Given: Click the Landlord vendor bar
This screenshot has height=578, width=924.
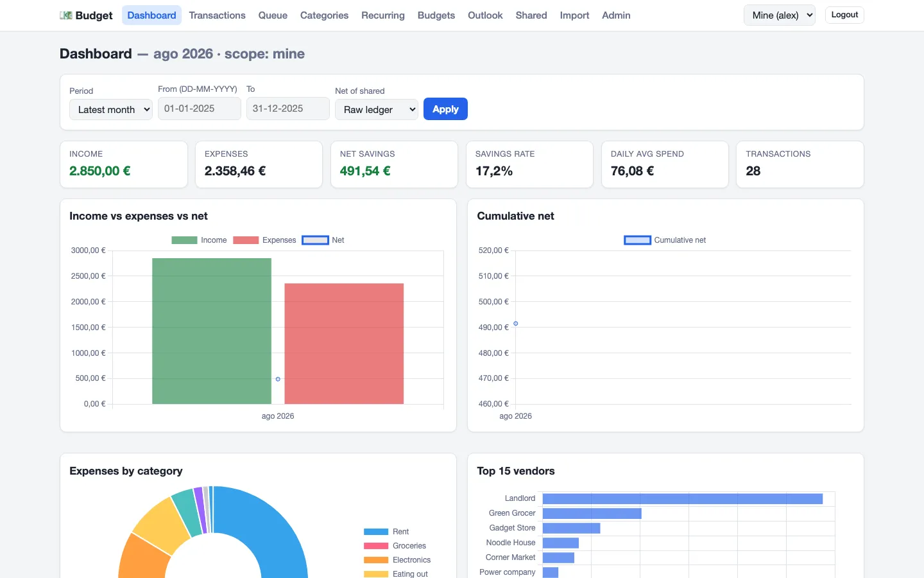Looking at the screenshot, I should click(683, 498).
